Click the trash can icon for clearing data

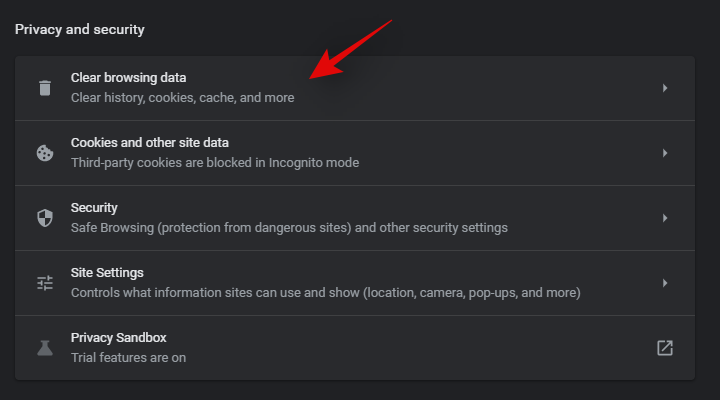[44, 88]
